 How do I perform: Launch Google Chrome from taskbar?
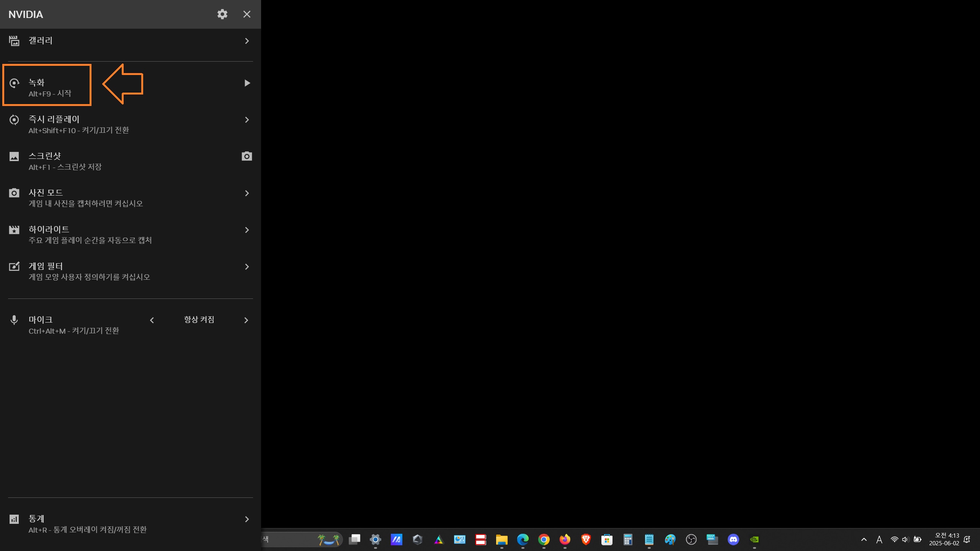pos(544,540)
